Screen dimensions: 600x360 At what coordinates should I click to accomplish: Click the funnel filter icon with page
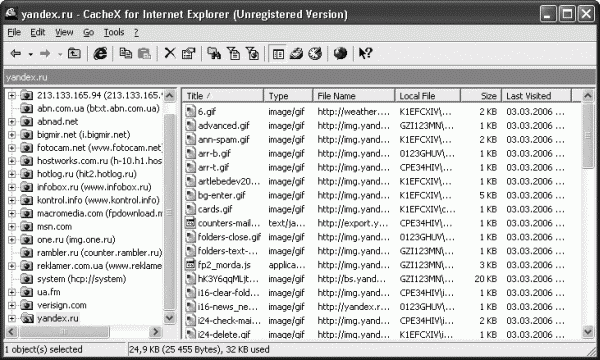pyautogui.click(x=233, y=53)
